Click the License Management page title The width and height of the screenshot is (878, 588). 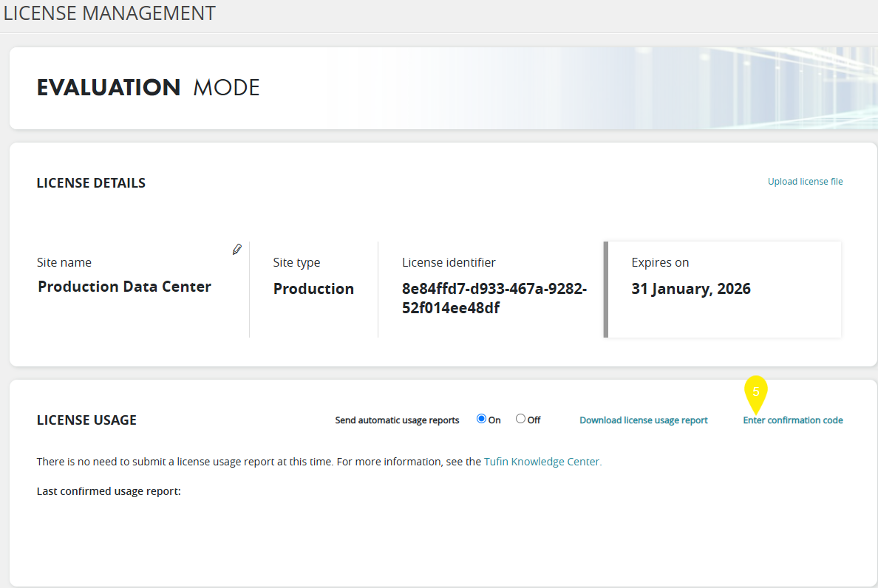click(x=109, y=13)
